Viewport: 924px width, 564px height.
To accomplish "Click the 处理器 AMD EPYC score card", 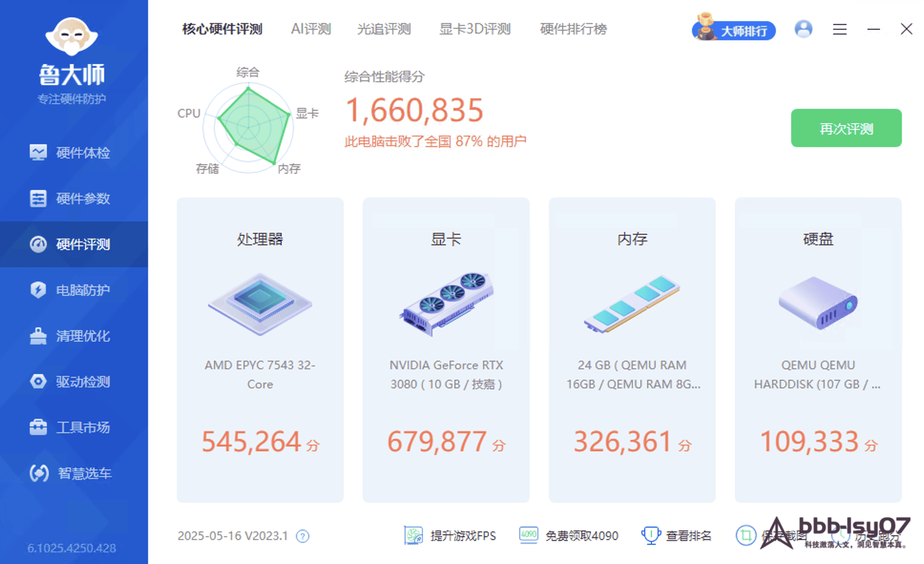I will tap(260, 350).
